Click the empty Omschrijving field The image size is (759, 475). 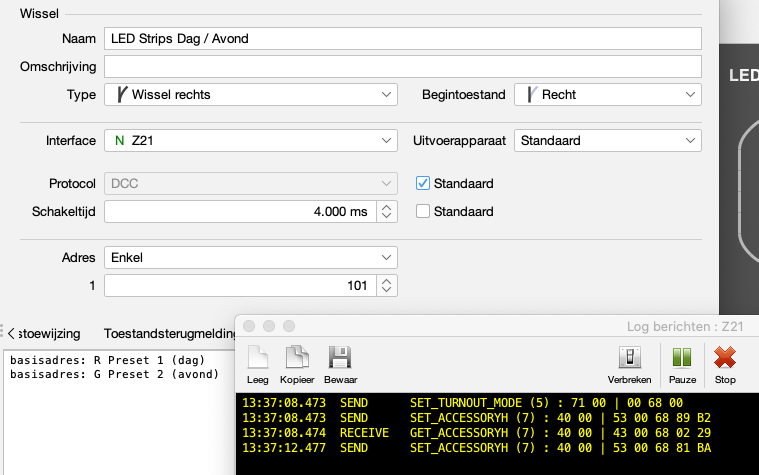(x=402, y=67)
